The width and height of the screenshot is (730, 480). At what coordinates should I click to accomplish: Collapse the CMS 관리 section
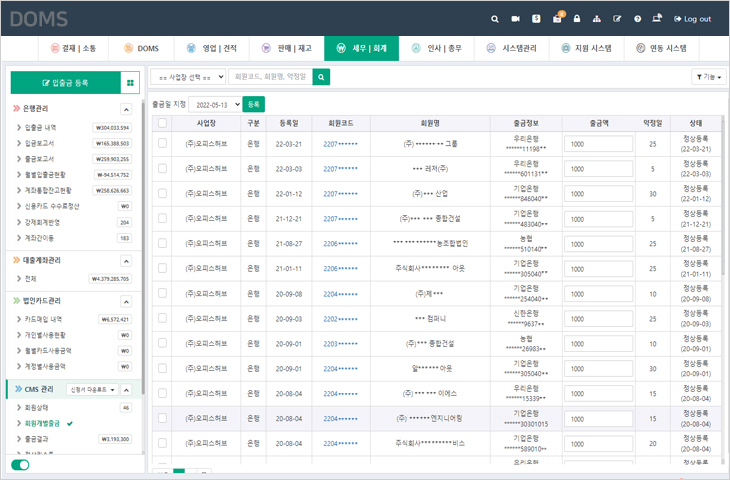tap(126, 390)
